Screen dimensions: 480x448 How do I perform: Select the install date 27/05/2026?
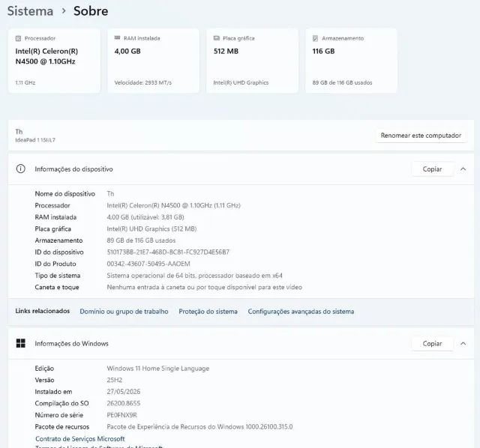pyautogui.click(x=123, y=391)
